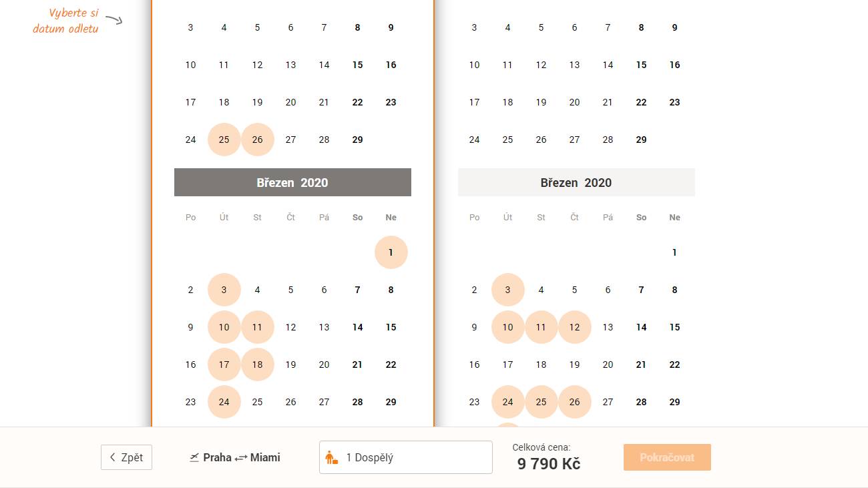Screen dimensions: 868x488
Task: Click the swap arrows between Praha and Miami
Action: pos(241,458)
